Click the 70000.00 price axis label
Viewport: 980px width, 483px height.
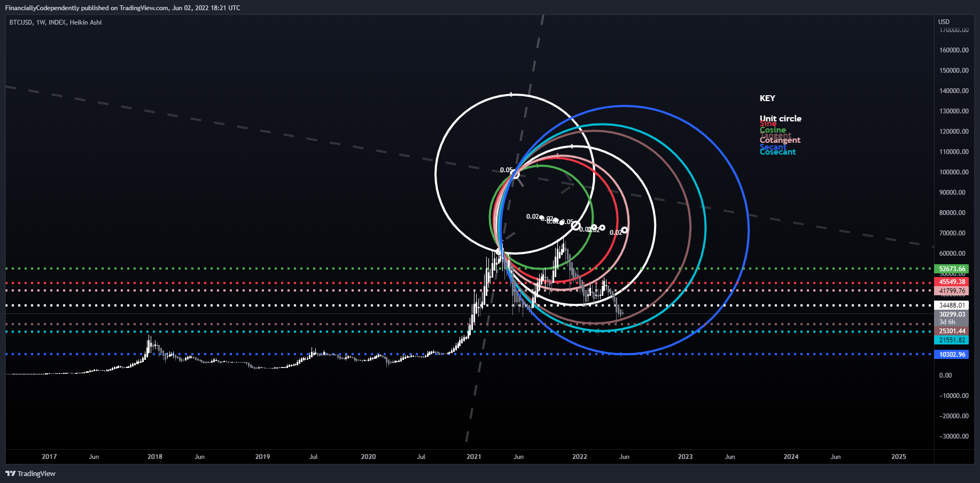click(x=952, y=233)
